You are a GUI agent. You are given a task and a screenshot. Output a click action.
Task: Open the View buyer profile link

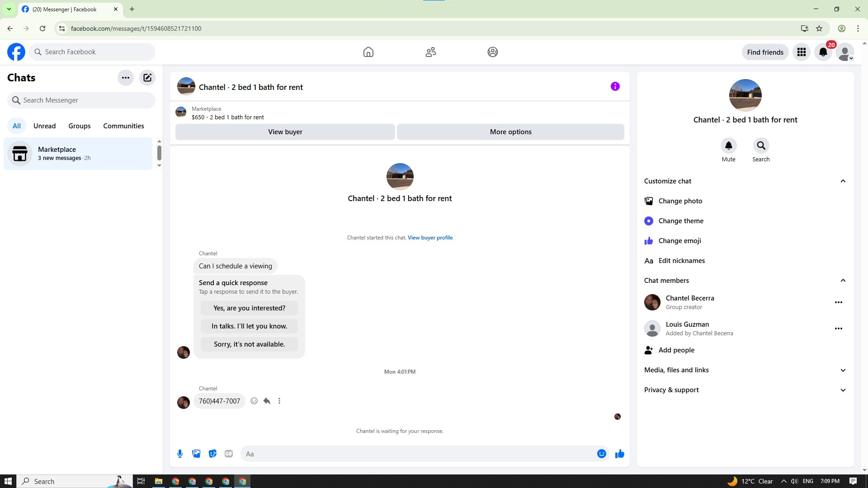click(x=430, y=238)
